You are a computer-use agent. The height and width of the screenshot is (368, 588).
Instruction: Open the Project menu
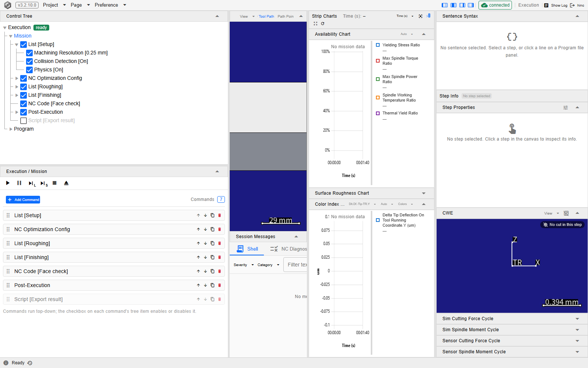click(54, 5)
